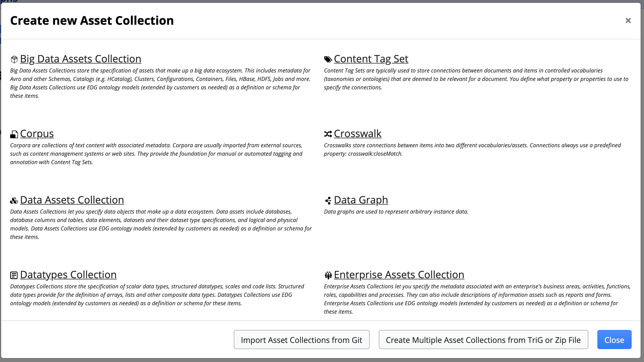Click Create Multiple Asset Collections from TriG or Zip File
Viewport: 644px width, 362px height.
coord(484,340)
